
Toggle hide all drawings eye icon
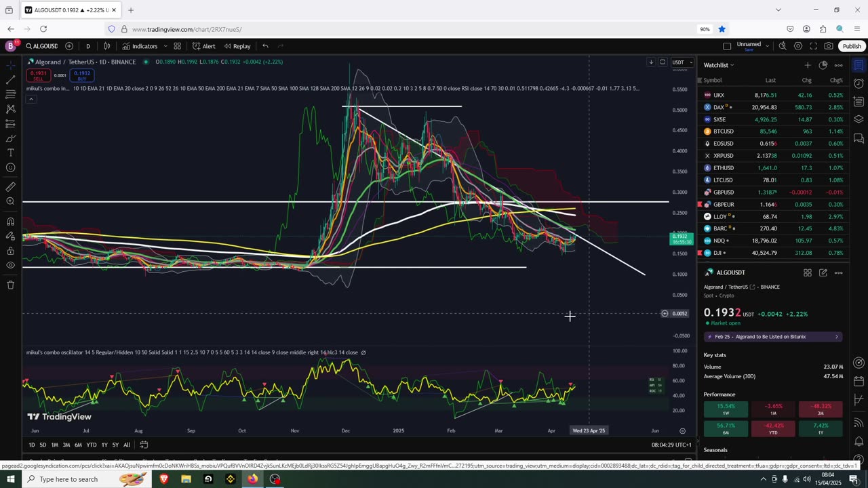click(x=10, y=265)
